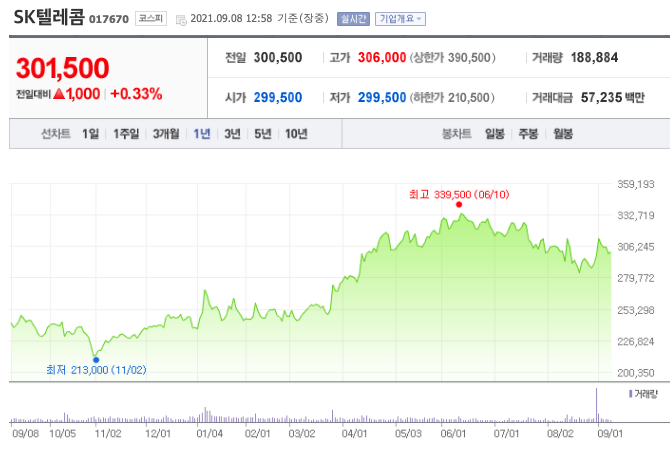Click the blue 최저 213,000 low point marker
Screen dimensions: 670x457
pyautogui.click(x=96, y=360)
